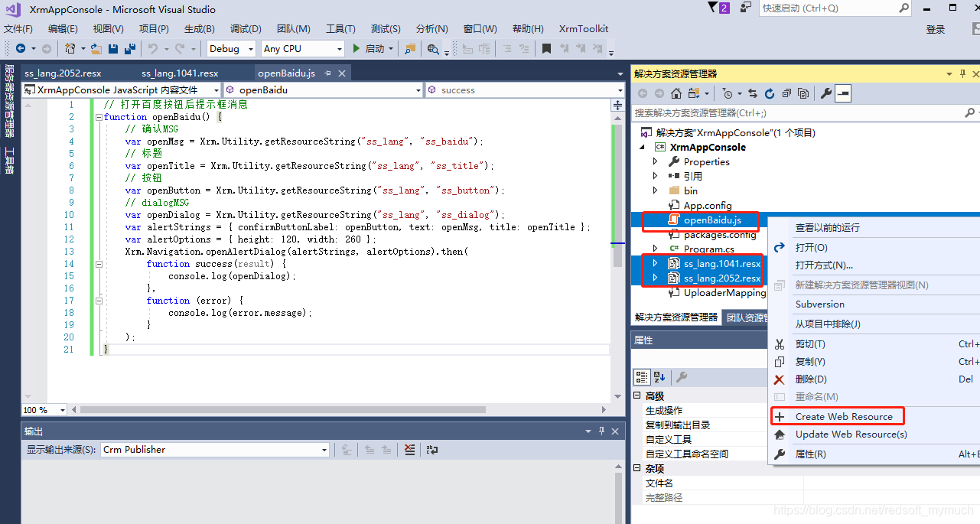Open the 服务器资源管理器 side tab

point(9,100)
